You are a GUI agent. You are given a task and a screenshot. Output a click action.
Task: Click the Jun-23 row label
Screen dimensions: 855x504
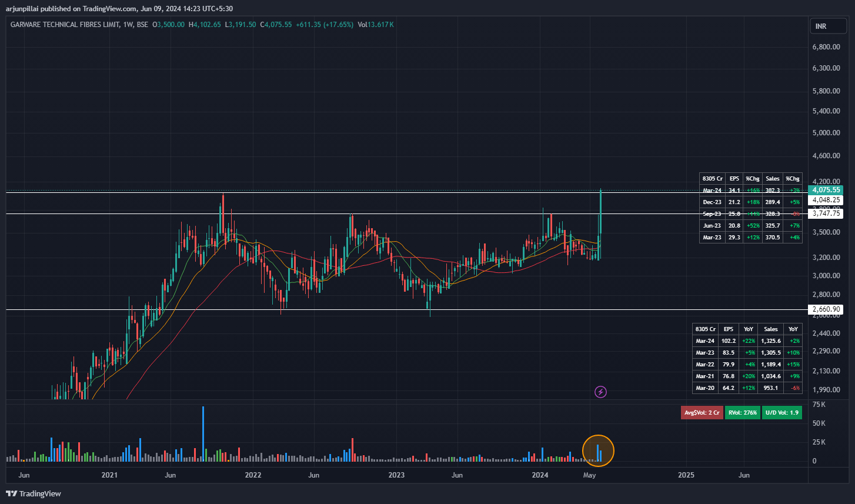point(712,225)
